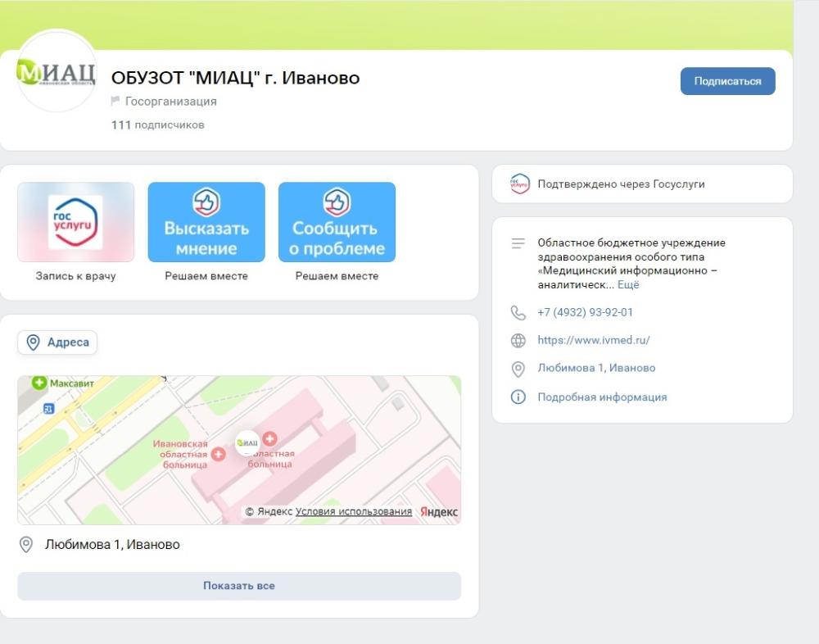The height and width of the screenshot is (644, 819).
Task: Open the "Запись к врачу" Госуслуги tile
Action: (x=75, y=222)
